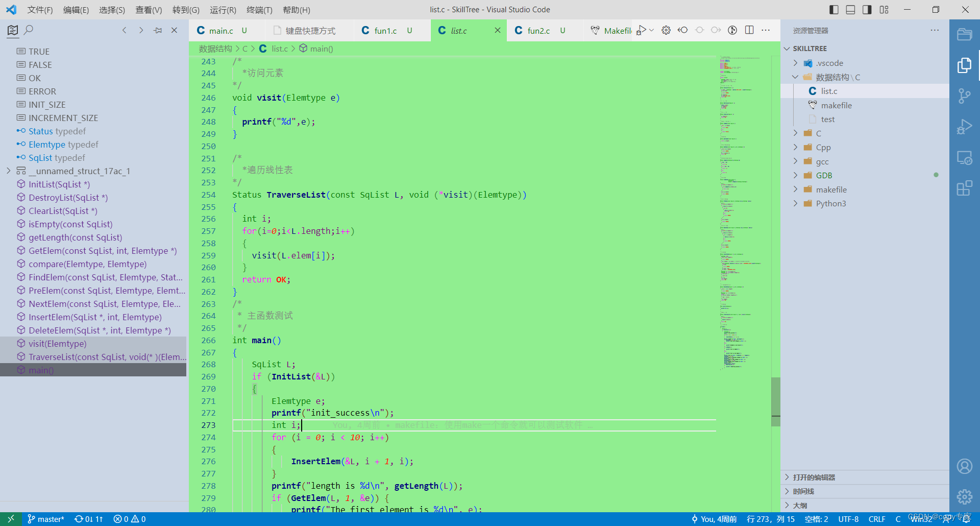Open Manage settings gear in activity bar
Viewport: 980px width, 526px height.
point(964,496)
